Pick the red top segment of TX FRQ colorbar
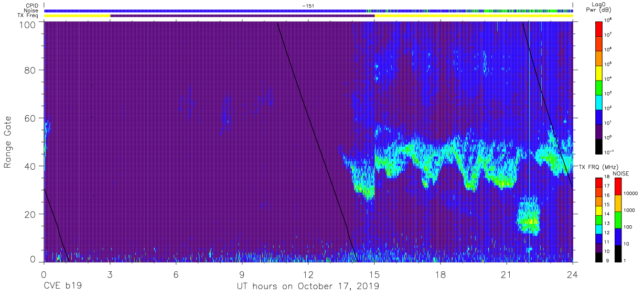The height and width of the screenshot is (297, 644). (598, 182)
